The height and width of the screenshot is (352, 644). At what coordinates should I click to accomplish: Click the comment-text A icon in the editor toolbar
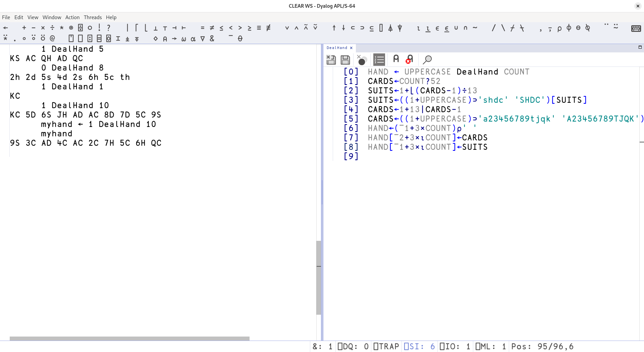(396, 59)
